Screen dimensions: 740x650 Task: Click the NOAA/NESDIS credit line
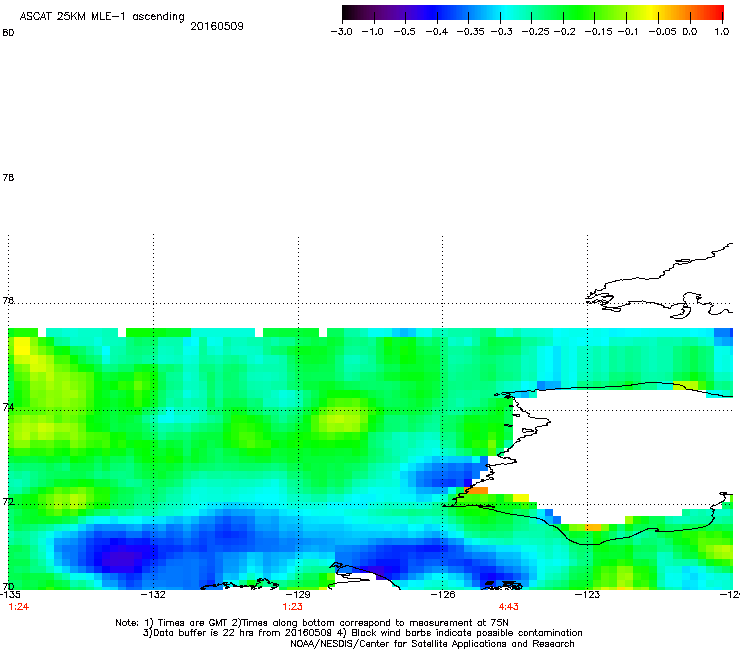pos(432,644)
